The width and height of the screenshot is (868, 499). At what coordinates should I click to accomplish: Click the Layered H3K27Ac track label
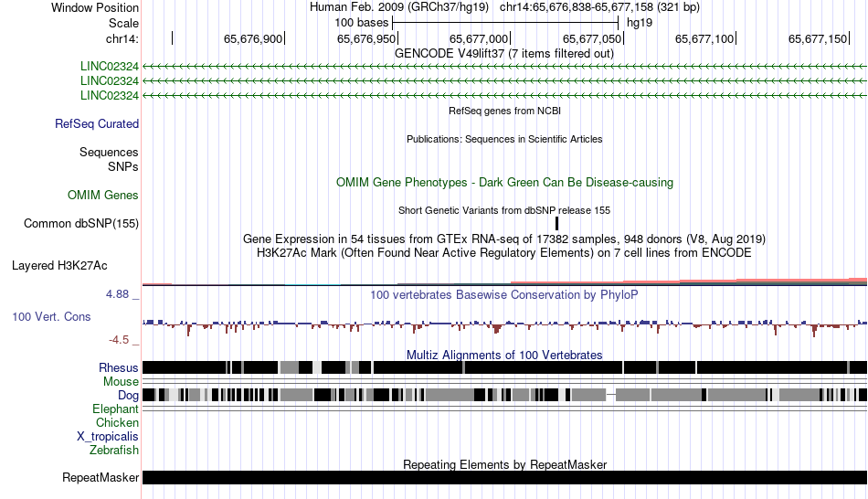point(59,265)
